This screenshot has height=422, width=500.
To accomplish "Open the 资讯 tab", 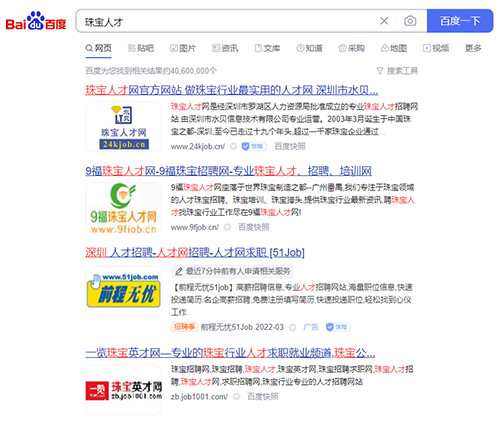I will [x=225, y=48].
